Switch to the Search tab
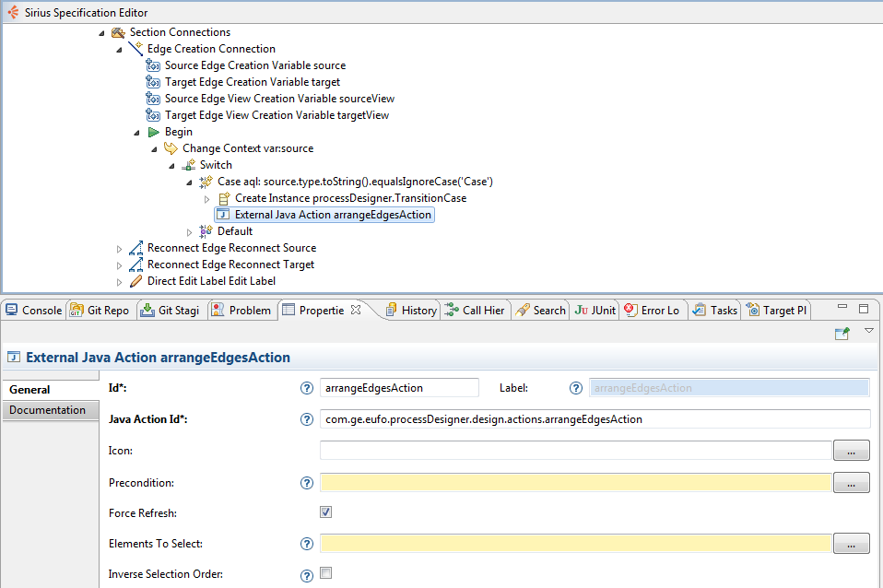 click(x=541, y=311)
